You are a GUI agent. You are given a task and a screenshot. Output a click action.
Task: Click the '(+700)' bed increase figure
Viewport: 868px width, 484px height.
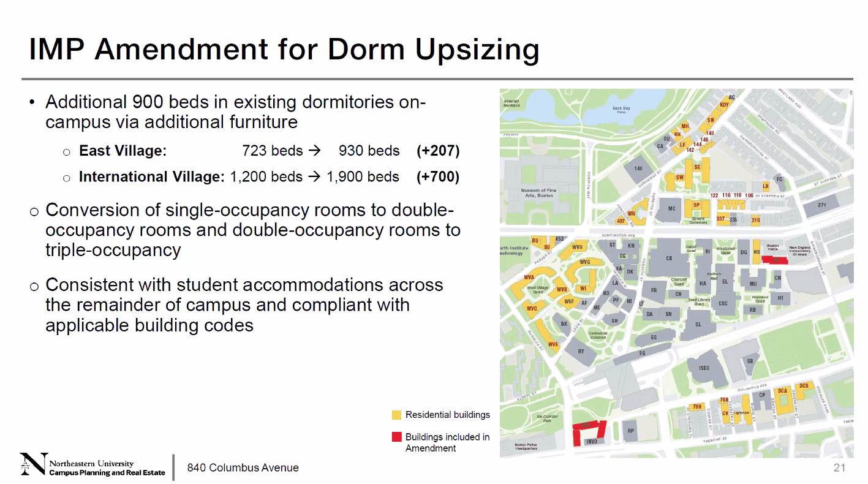point(437,177)
